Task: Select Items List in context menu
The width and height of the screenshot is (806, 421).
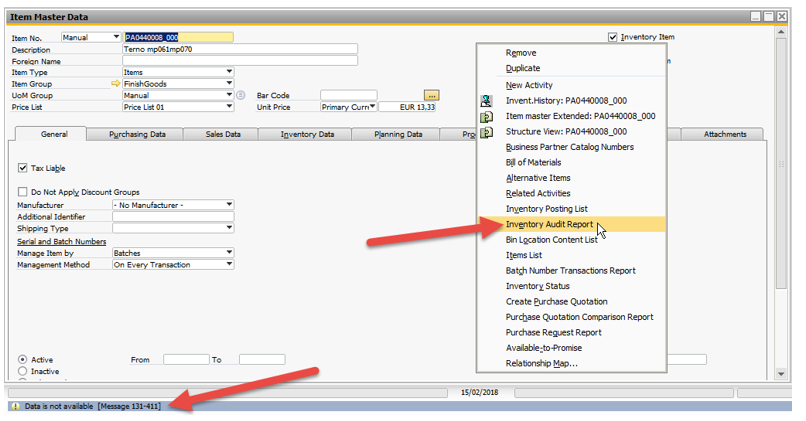Action: (x=523, y=255)
